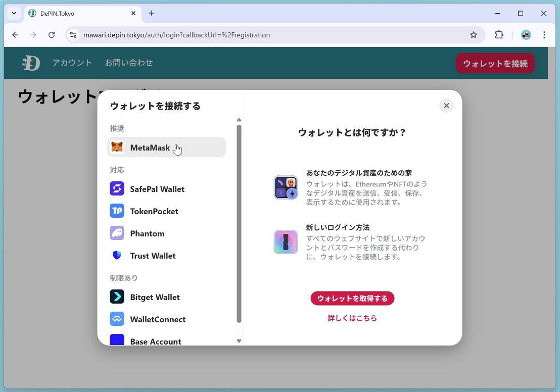Bookmark this page with the star icon
This screenshot has height=392, width=560.
click(x=474, y=35)
